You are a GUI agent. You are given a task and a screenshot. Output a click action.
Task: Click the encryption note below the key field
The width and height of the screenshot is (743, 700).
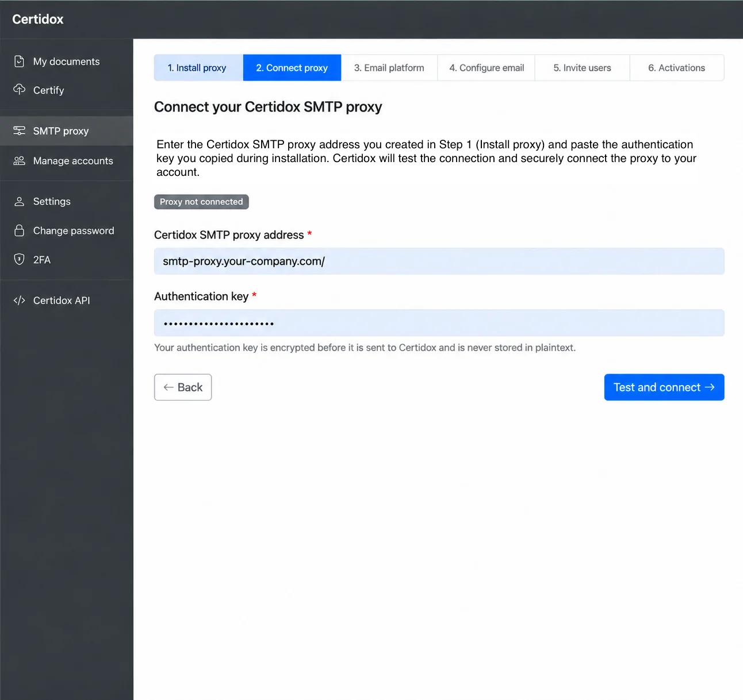tap(365, 348)
